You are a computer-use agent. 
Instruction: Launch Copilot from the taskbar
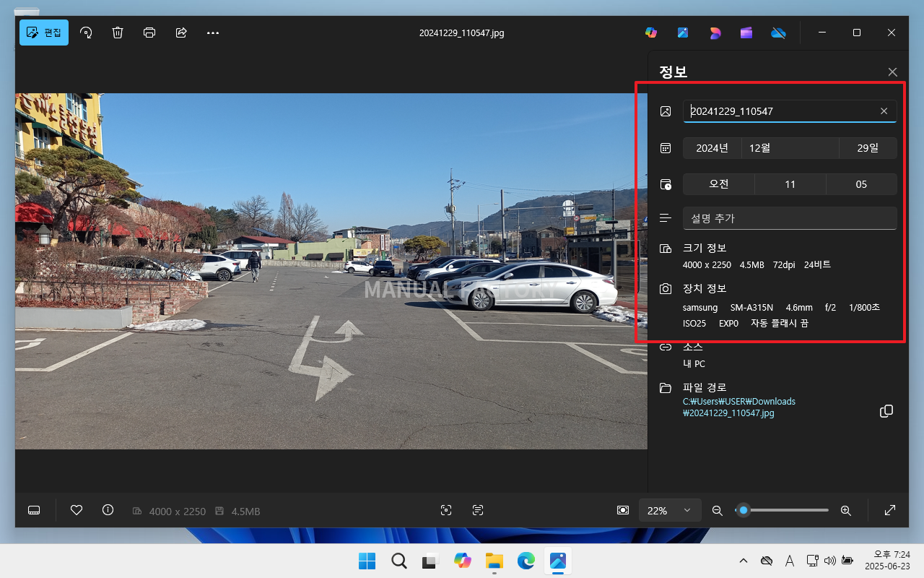tap(462, 561)
